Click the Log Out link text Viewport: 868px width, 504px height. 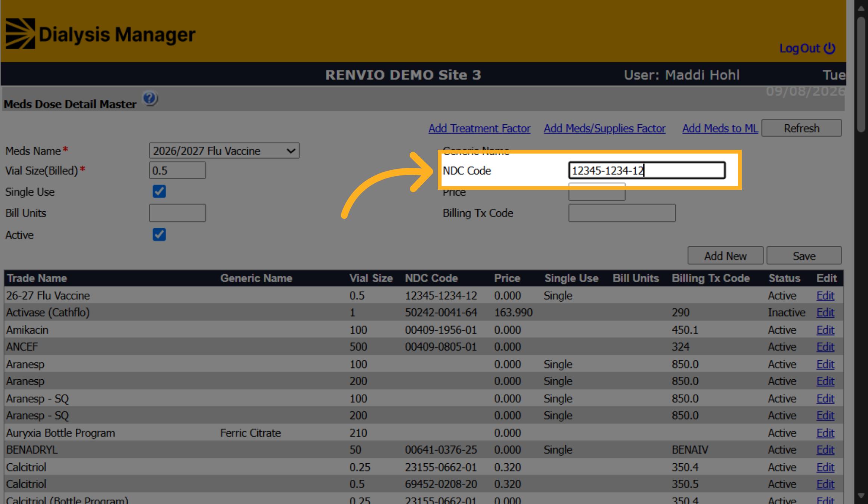pyautogui.click(x=799, y=48)
